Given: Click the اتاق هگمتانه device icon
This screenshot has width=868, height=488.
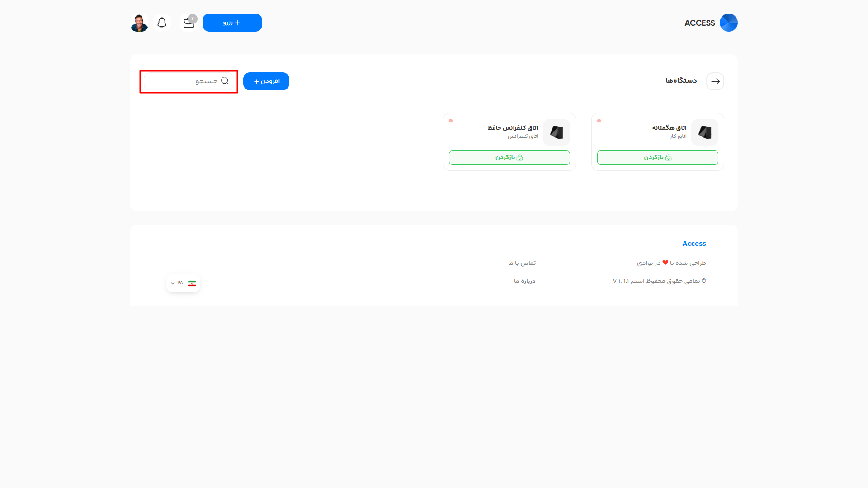Looking at the screenshot, I should pyautogui.click(x=704, y=132).
